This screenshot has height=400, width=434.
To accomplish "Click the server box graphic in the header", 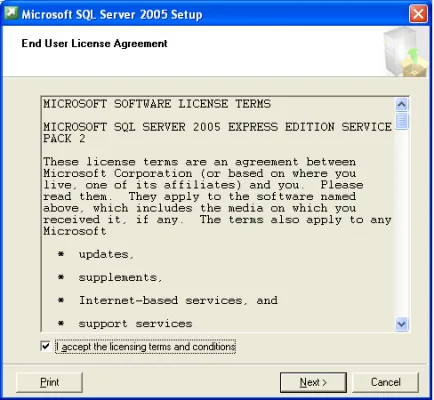I will (405, 52).
